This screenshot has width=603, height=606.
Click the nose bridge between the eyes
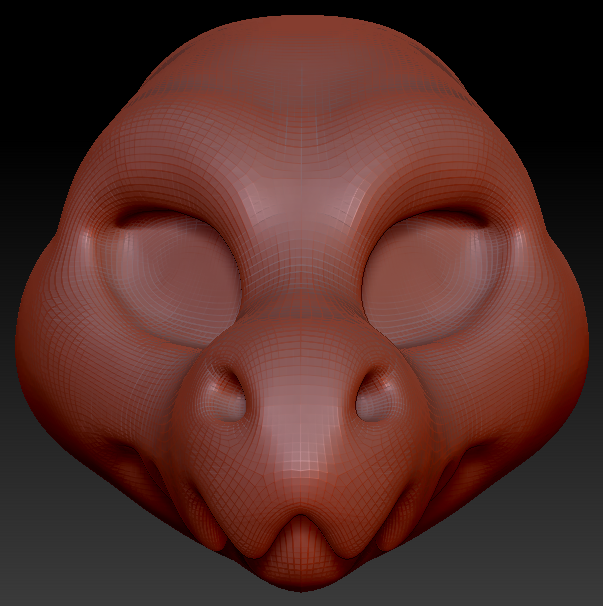tap(301, 250)
